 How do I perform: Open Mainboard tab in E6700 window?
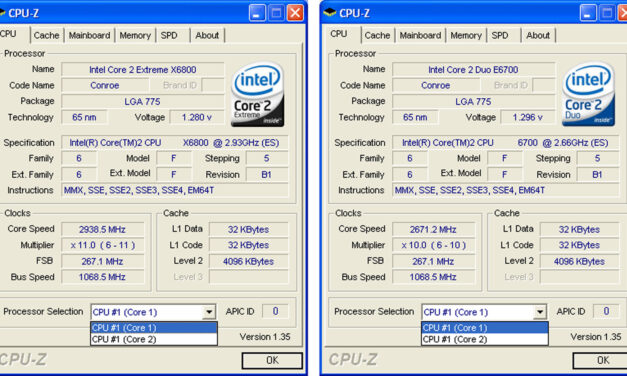coord(420,35)
